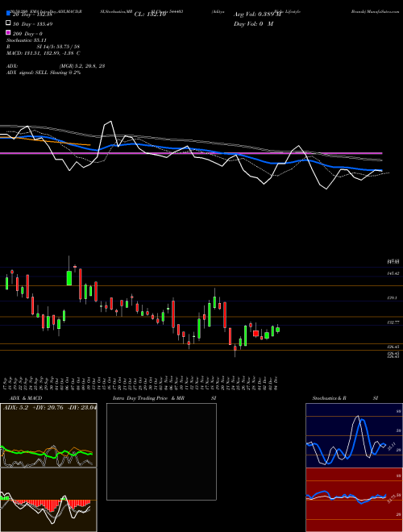Select the '20 Day = 132.38' legend text

pyautogui.click(x=32, y=15)
